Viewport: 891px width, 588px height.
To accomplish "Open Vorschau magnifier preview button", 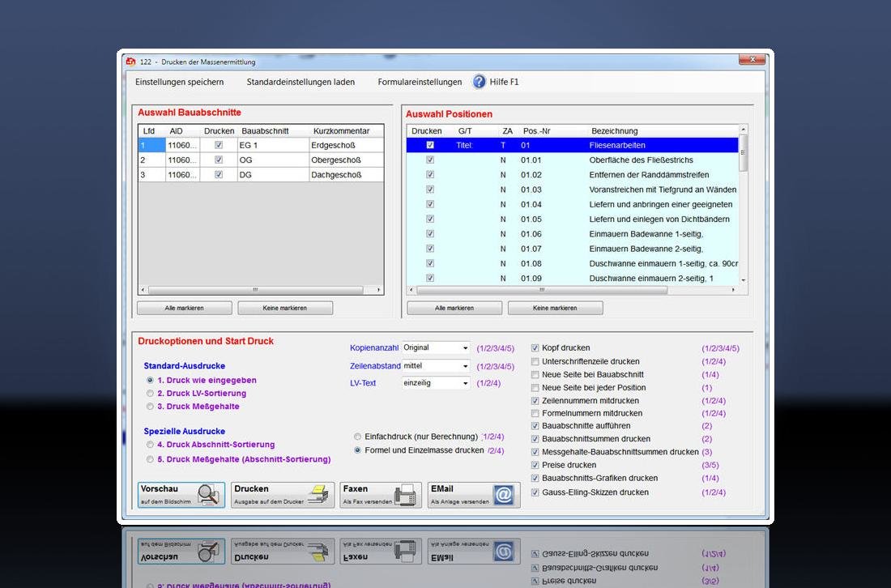I will coord(207,495).
